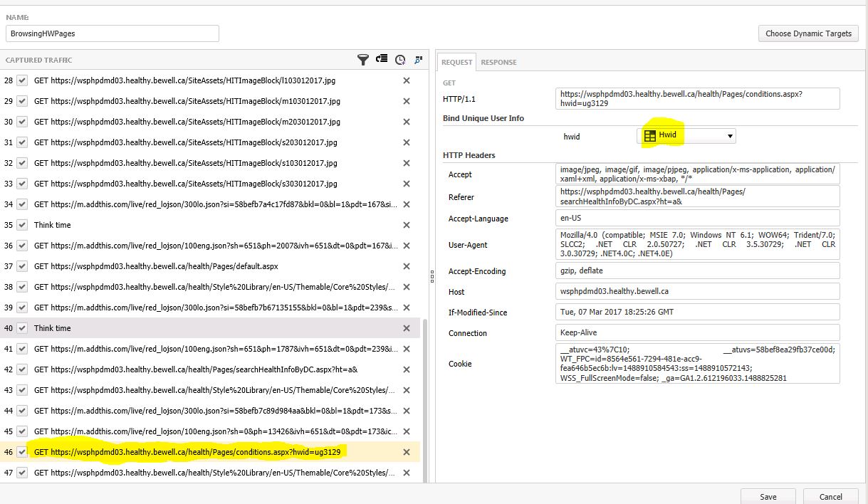The height and width of the screenshot is (504, 868).
Task: Click the filter funnel icon in Captured Traffic
Action: [362, 60]
